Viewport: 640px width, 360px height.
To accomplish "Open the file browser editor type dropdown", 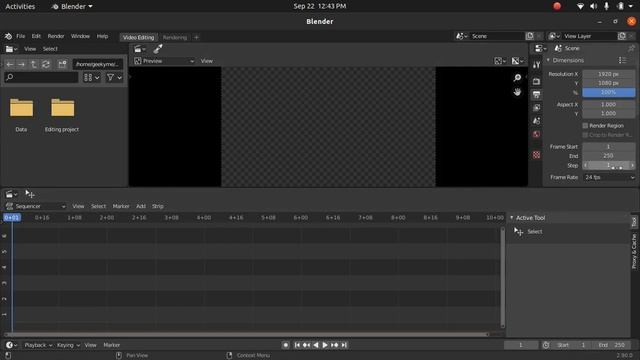I will click(x=11, y=49).
